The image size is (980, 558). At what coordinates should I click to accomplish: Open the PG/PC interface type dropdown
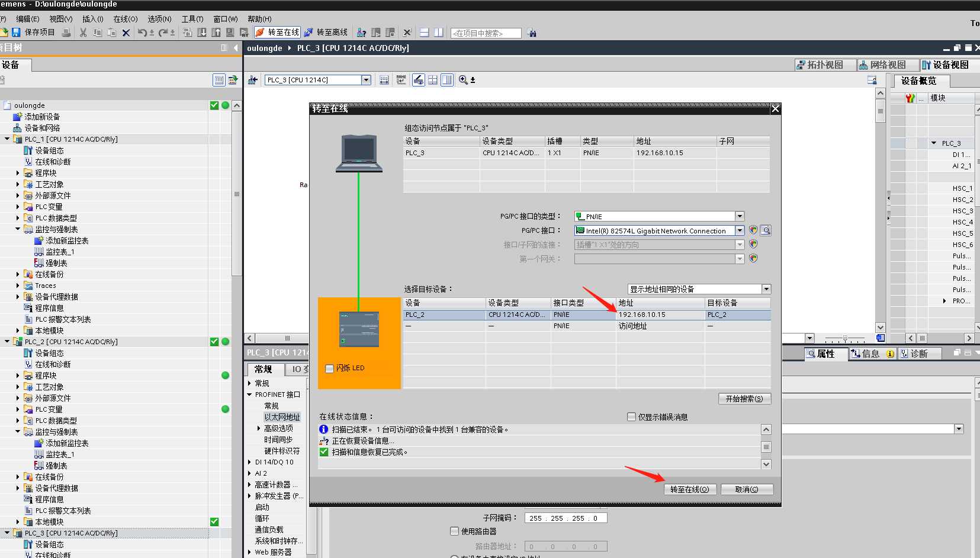pyautogui.click(x=740, y=216)
